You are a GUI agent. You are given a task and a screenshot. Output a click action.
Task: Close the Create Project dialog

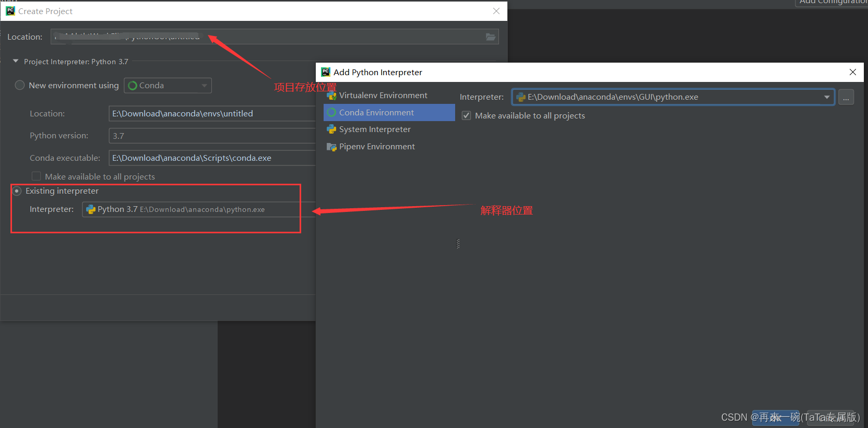pos(496,11)
